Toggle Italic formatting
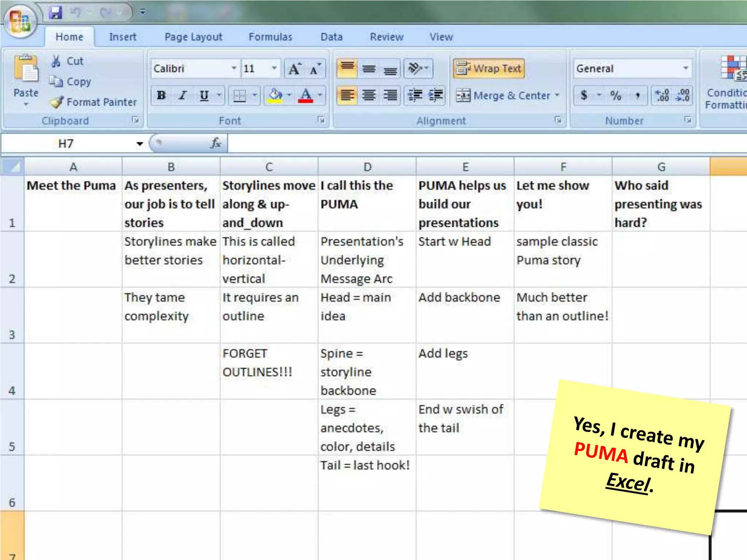 [182, 96]
